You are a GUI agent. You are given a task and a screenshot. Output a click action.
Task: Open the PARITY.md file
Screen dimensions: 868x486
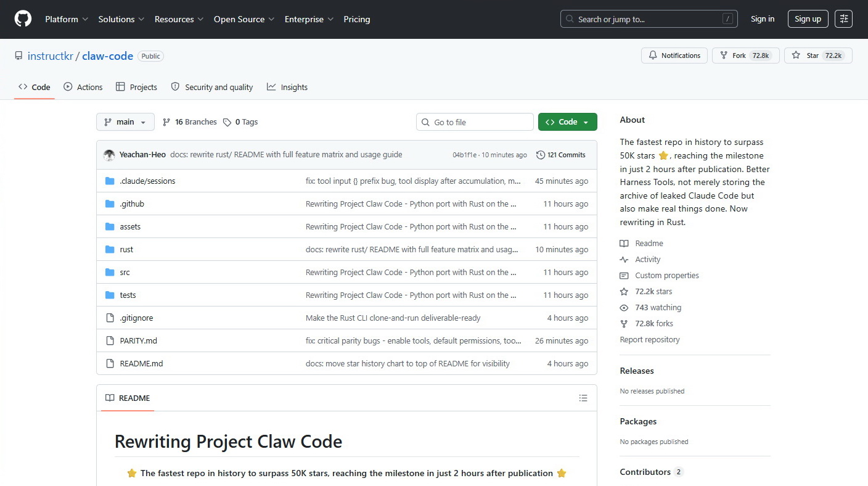(138, 341)
